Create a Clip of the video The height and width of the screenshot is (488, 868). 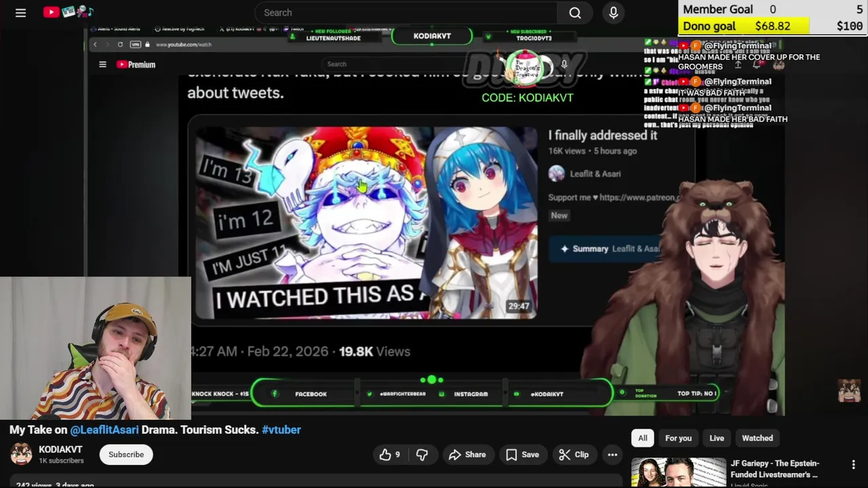click(x=574, y=455)
